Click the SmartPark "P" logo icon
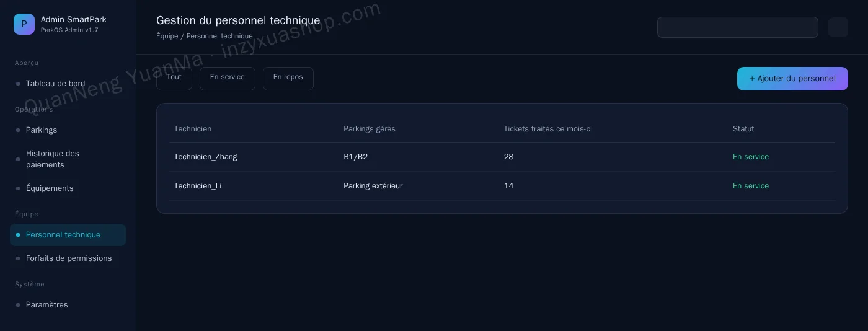 (24, 24)
